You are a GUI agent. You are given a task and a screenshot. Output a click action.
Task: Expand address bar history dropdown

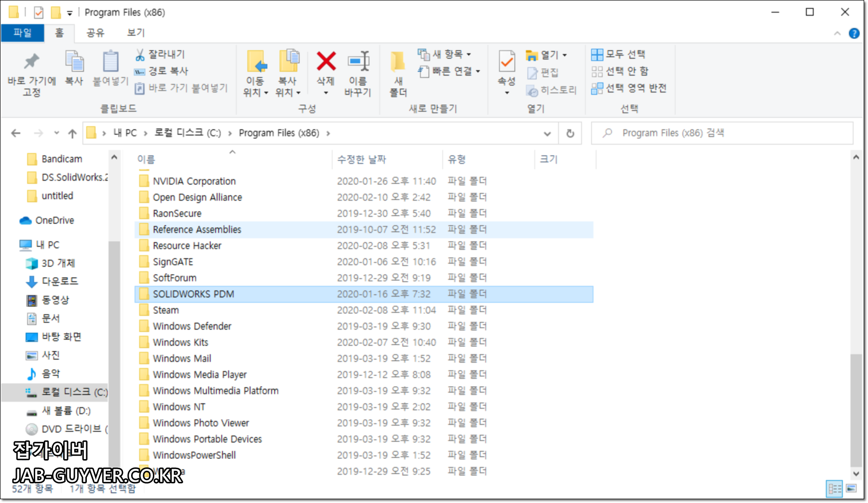click(547, 134)
